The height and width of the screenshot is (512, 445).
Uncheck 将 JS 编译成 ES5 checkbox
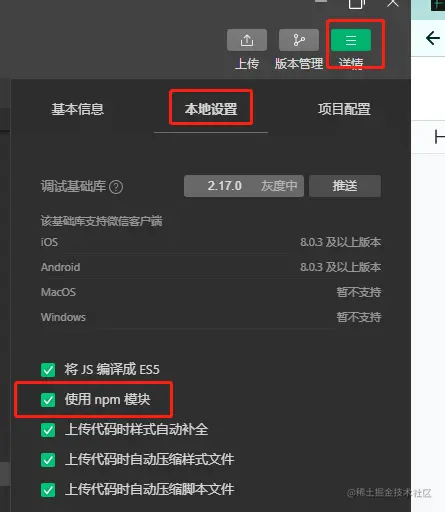pos(48,370)
